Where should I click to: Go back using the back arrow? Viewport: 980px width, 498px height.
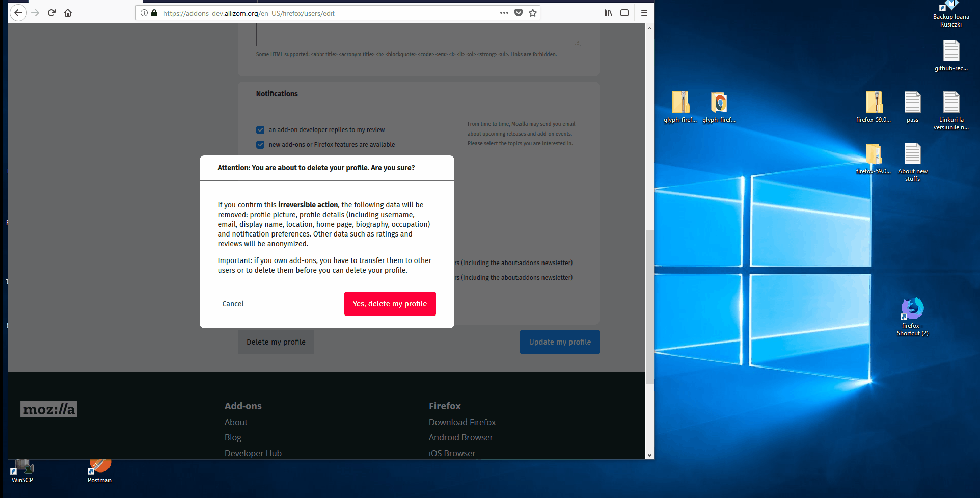[x=18, y=13]
